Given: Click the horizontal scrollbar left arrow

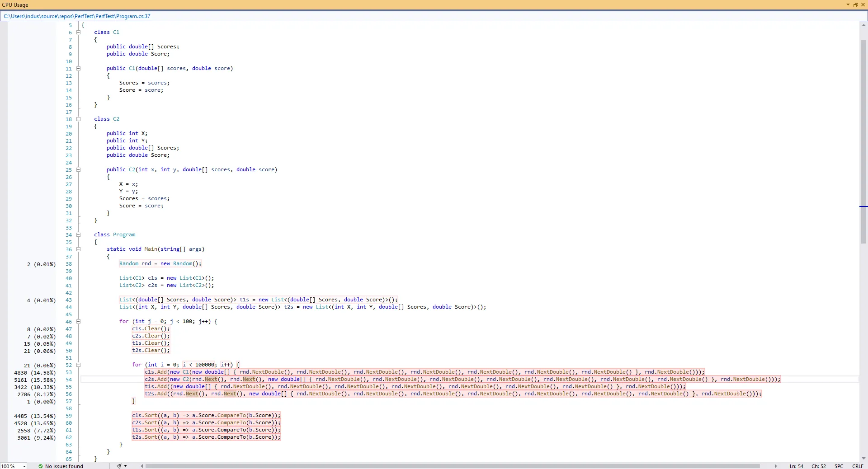Looking at the screenshot, I should pos(142,466).
